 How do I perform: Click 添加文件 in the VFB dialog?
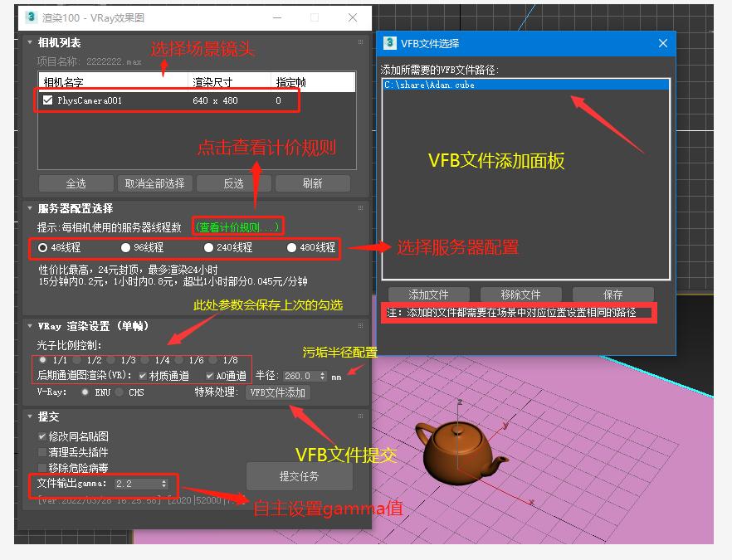click(x=428, y=295)
